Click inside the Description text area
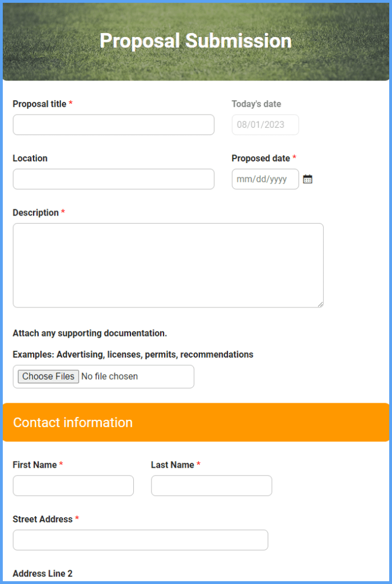 click(x=168, y=265)
